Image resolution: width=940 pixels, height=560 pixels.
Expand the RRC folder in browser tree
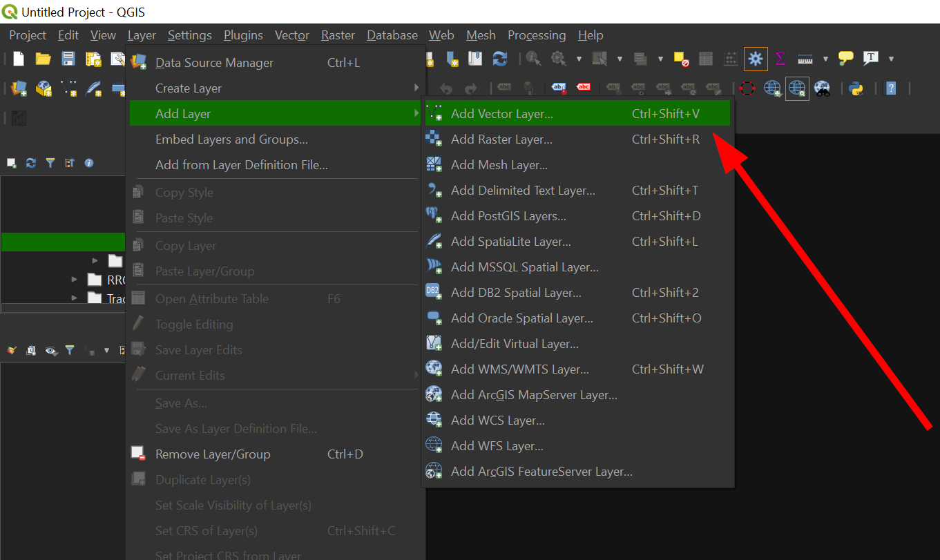(x=74, y=280)
